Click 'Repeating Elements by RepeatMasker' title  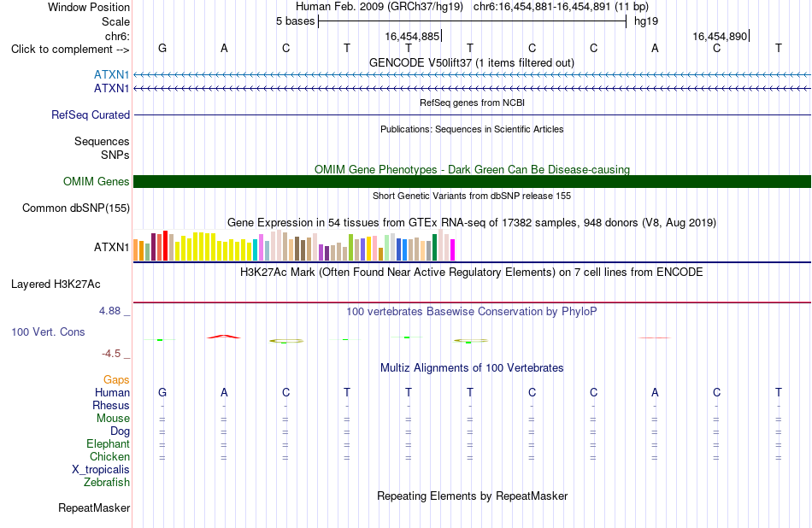(472, 496)
